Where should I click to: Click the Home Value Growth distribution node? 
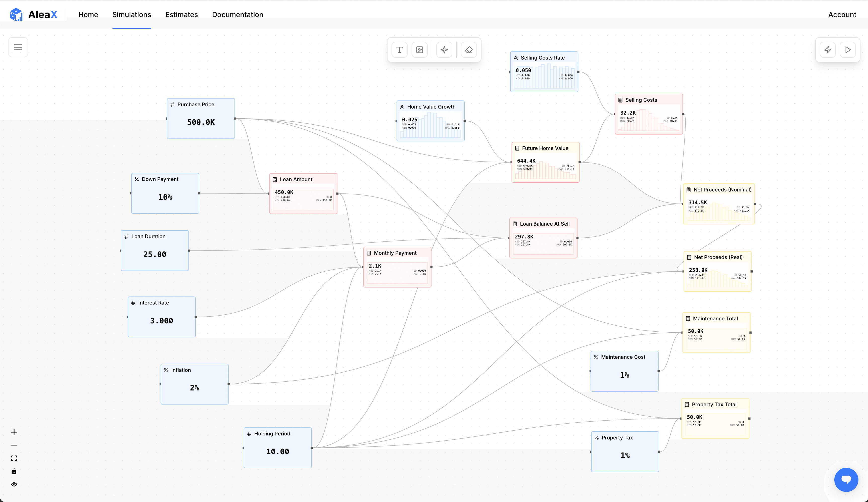(430, 121)
